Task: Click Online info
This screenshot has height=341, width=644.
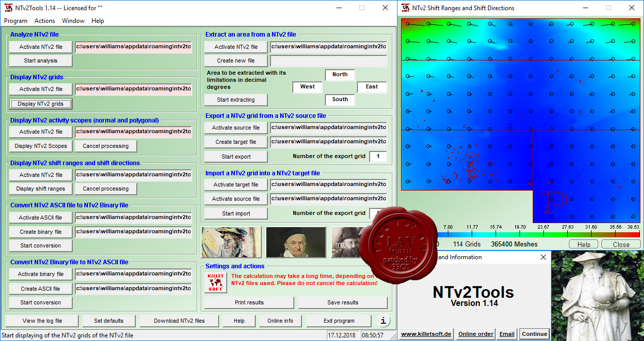Action: [281, 321]
